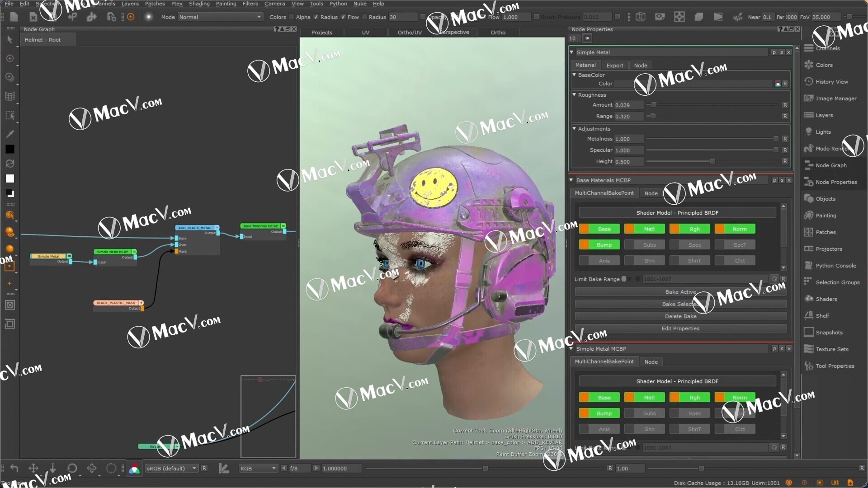Click the Node Graph panel icon

tap(808, 164)
